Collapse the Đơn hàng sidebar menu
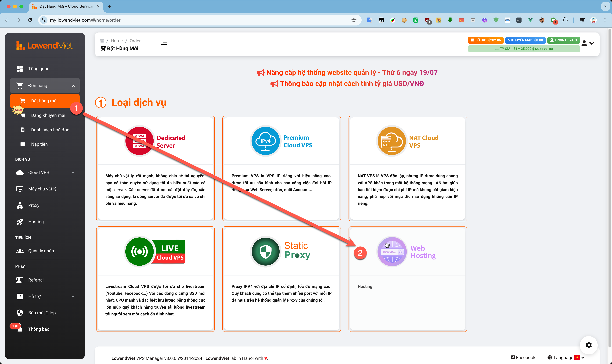This screenshot has height=364, width=612. pyautogui.click(x=45, y=86)
